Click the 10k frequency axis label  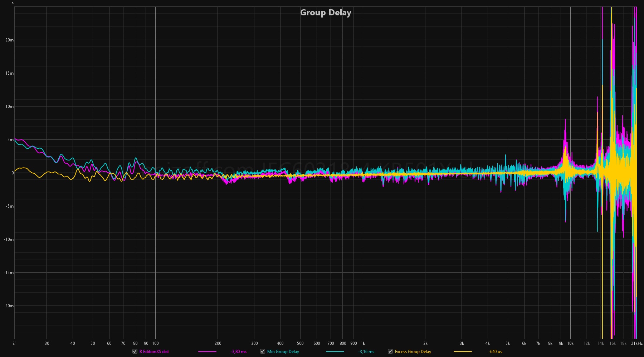click(x=570, y=343)
